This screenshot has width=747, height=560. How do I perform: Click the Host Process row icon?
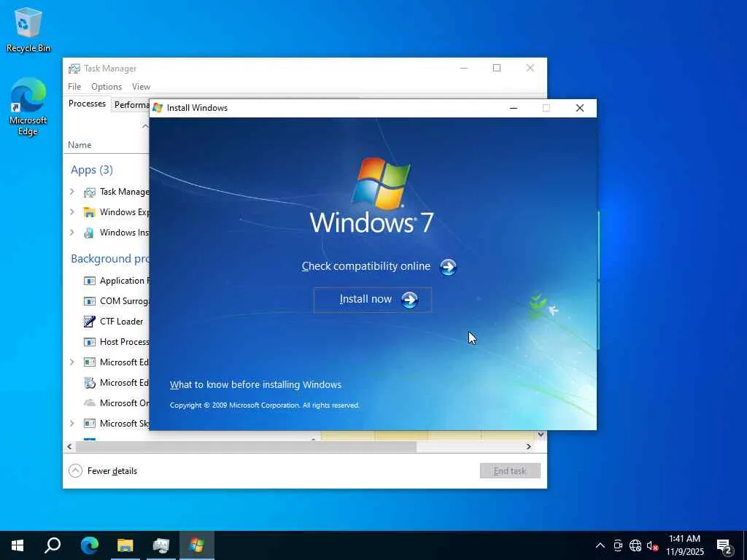point(90,342)
